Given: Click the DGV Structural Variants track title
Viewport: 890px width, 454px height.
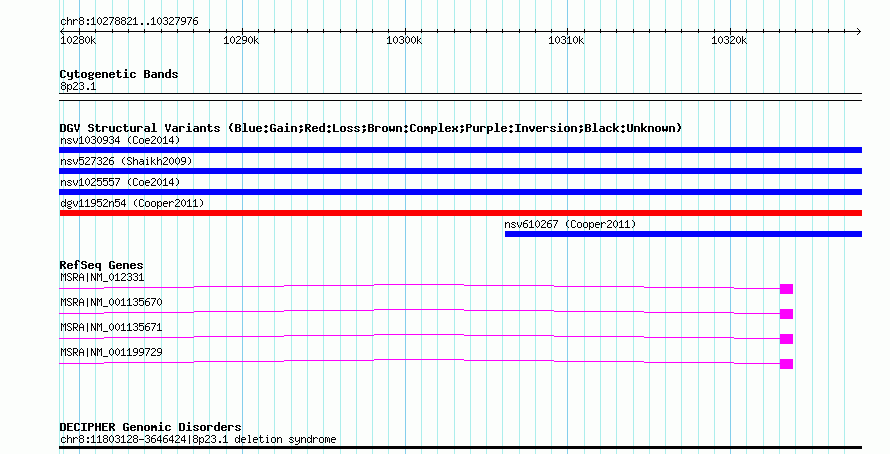Looking at the screenshot, I should click(x=370, y=128).
